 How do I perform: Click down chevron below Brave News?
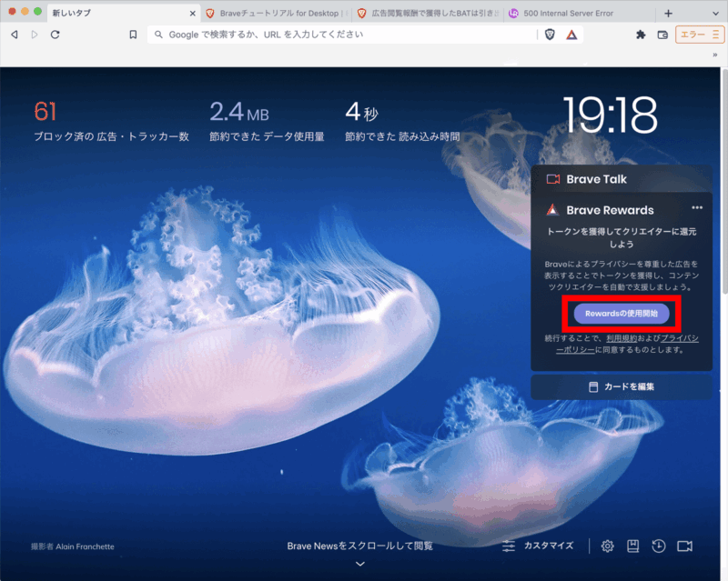(x=360, y=564)
